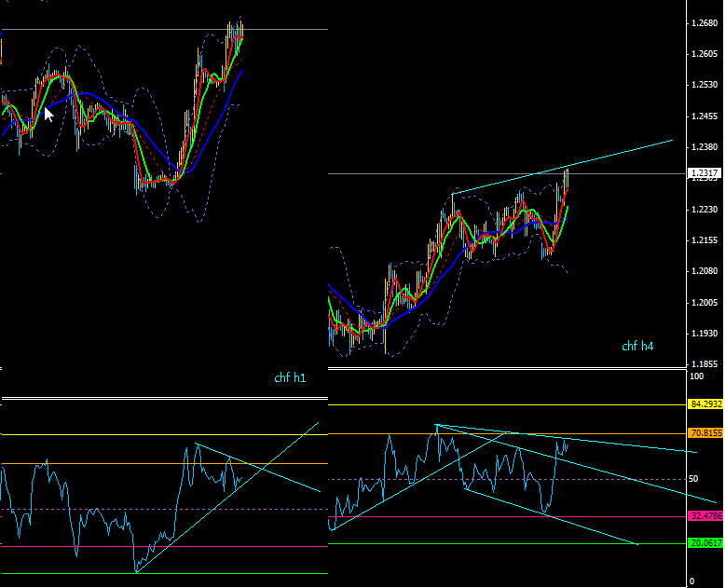
Task: Select the orange 70.8155 indicator level label
Action: 705,433
